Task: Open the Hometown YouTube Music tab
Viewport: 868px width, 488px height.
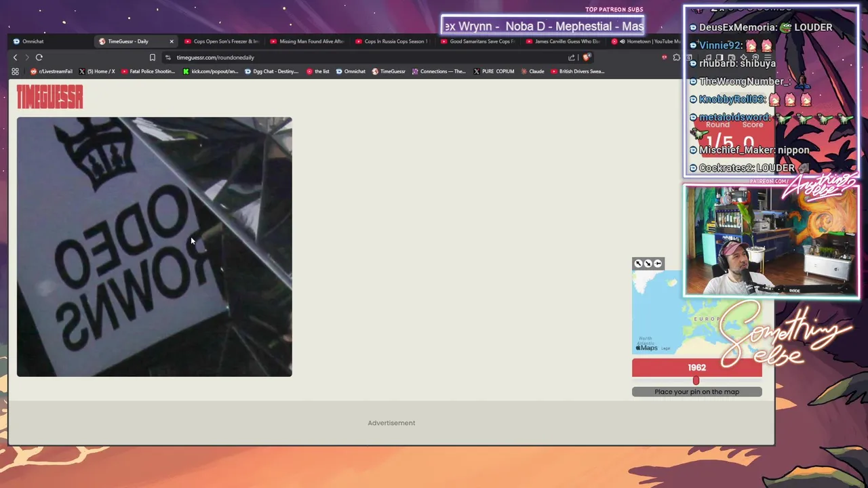Action: (x=646, y=41)
